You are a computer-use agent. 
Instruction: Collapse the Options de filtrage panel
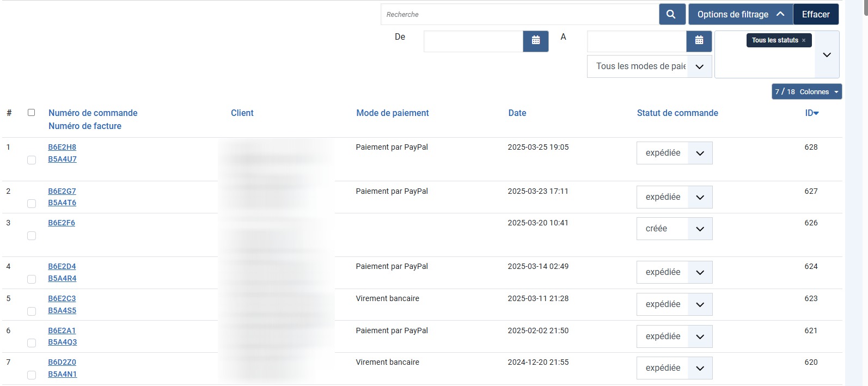coord(741,15)
